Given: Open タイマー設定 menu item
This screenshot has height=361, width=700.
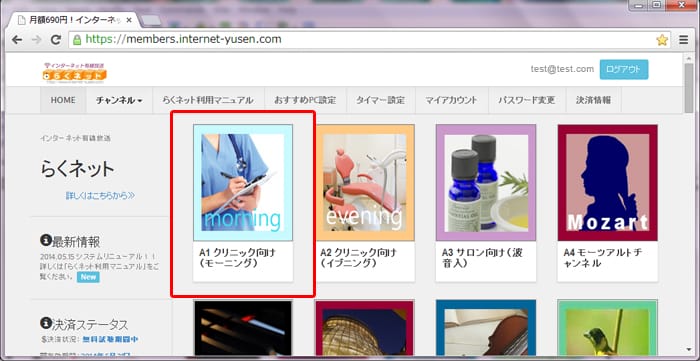Looking at the screenshot, I should tap(380, 100).
